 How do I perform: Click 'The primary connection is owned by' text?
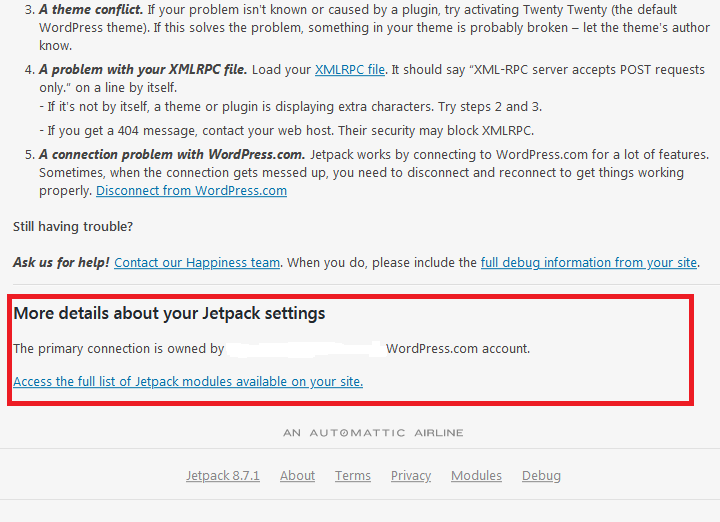pos(118,349)
